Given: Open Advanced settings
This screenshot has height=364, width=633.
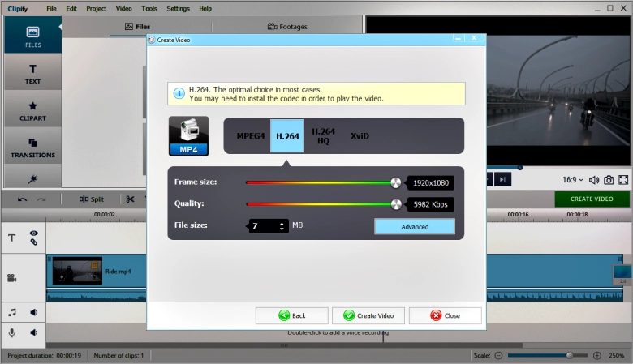Looking at the screenshot, I should pos(415,226).
